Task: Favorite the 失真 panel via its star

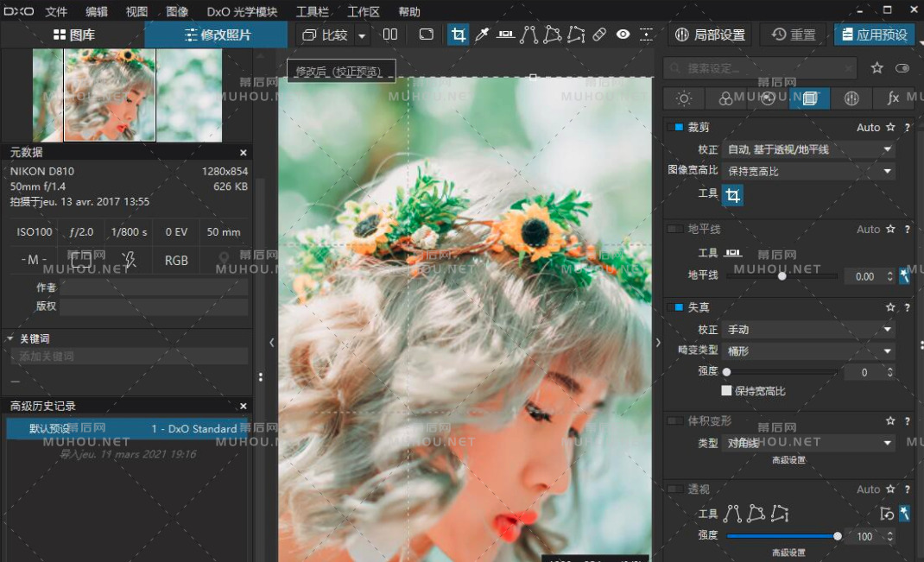Action: point(889,307)
